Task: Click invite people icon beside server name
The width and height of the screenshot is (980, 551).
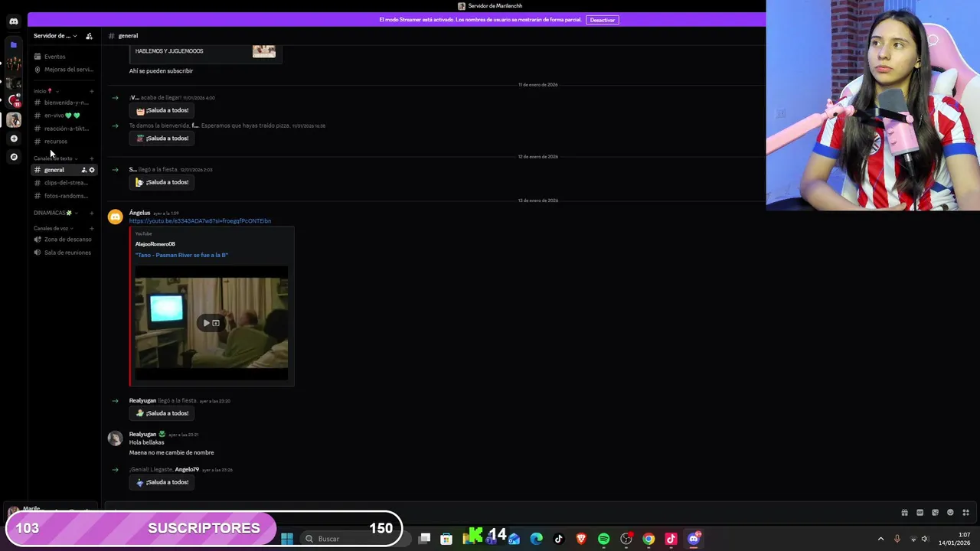Action: 89,36
